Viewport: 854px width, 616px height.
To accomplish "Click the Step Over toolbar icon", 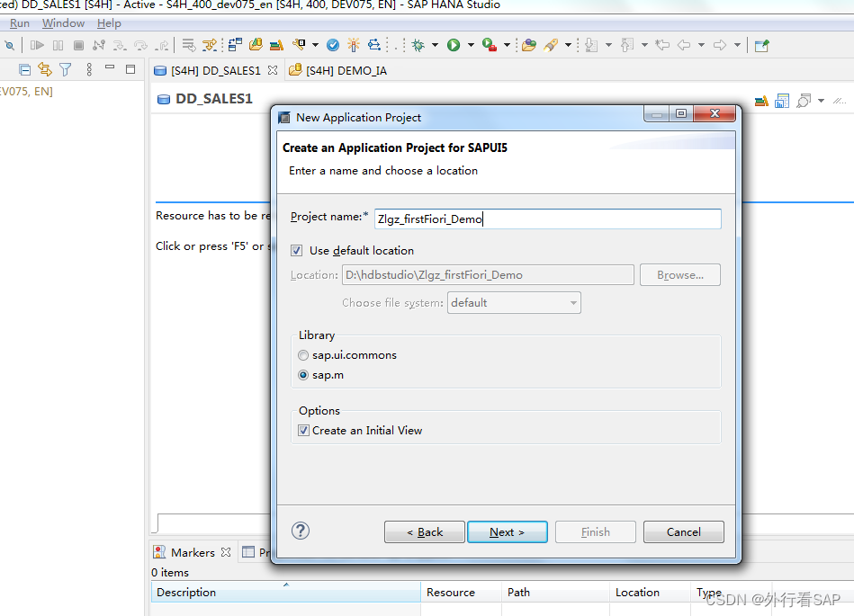I will (140, 45).
